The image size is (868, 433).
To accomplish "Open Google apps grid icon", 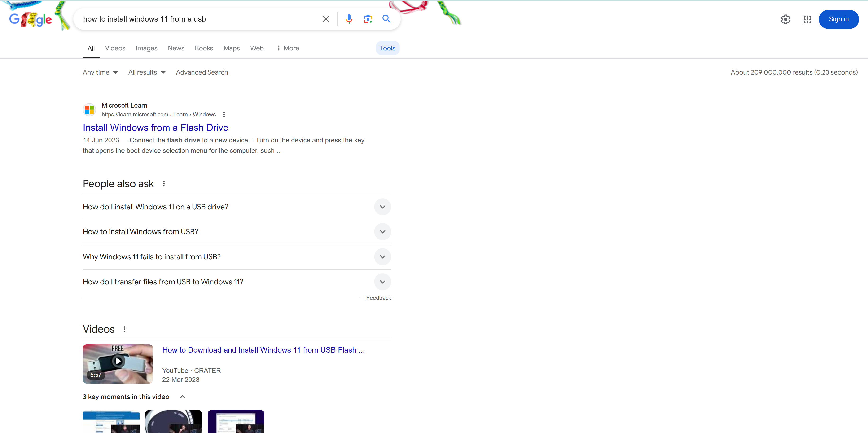I will click(807, 19).
